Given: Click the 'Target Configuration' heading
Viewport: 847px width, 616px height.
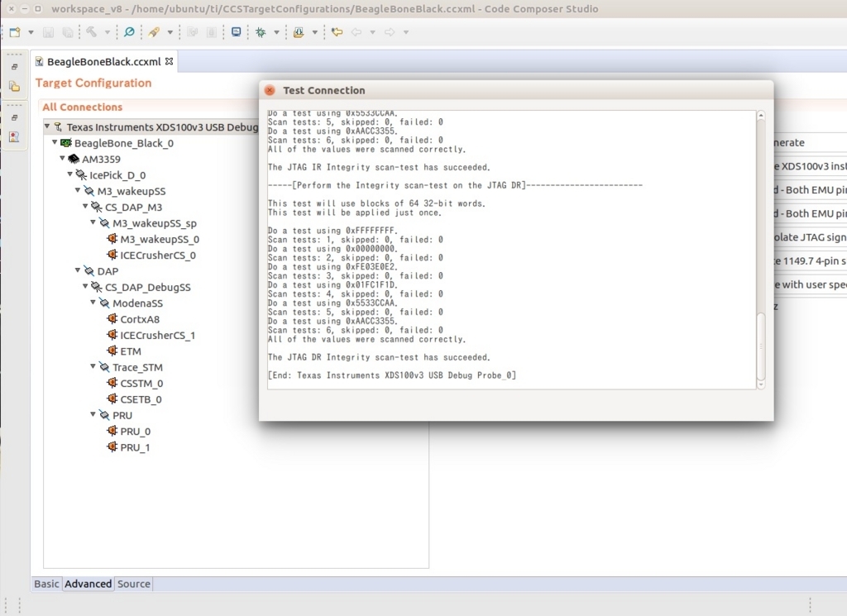Looking at the screenshot, I should [x=93, y=84].
